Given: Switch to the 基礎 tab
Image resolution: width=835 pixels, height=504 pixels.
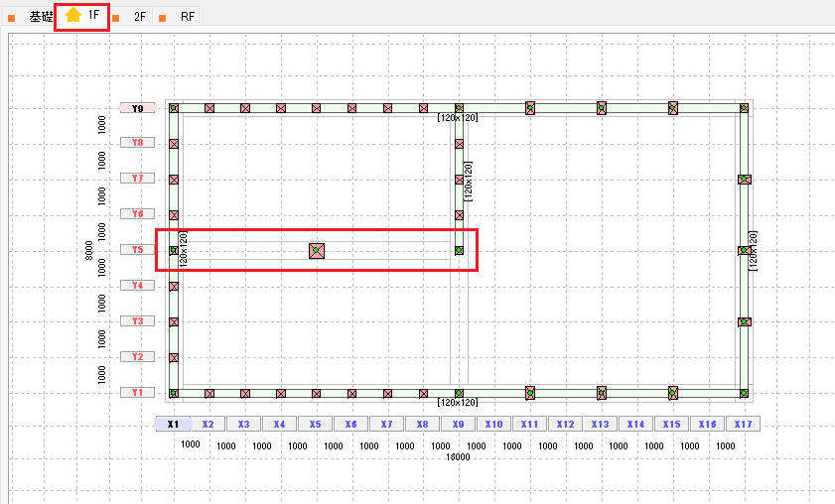Looking at the screenshot, I should tap(40, 17).
